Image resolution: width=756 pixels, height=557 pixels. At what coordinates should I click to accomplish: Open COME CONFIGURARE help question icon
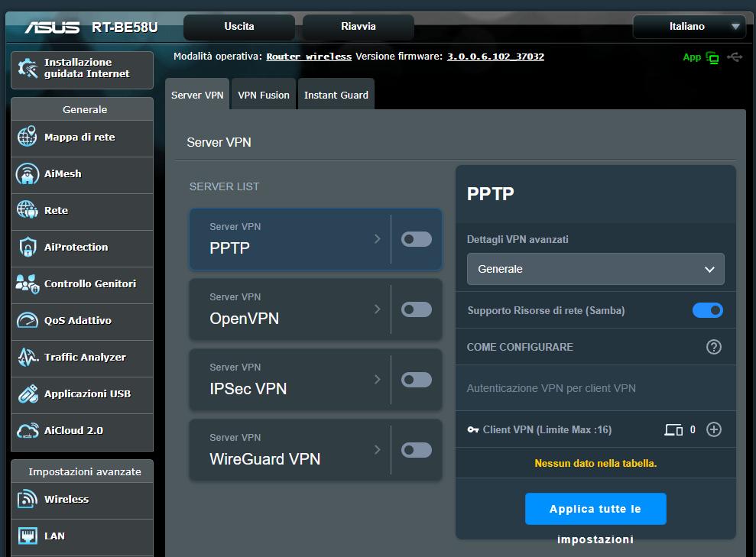tap(713, 347)
